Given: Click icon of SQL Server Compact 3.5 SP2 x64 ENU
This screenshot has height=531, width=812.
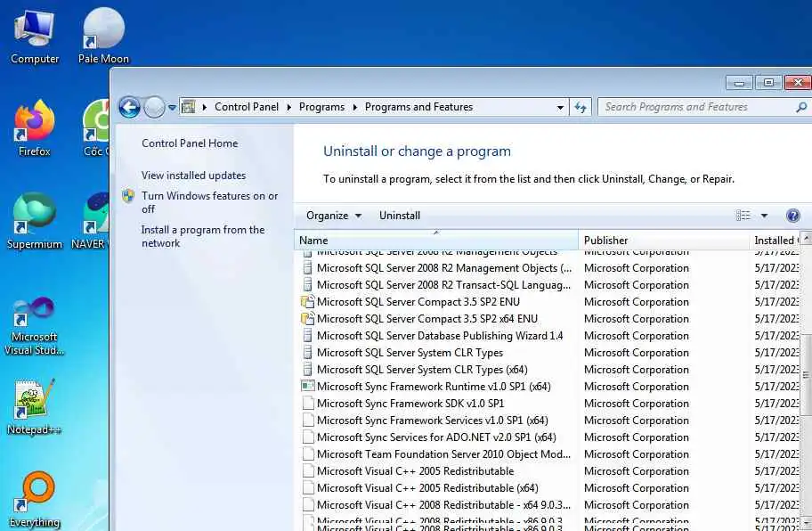Looking at the screenshot, I should [x=307, y=319].
